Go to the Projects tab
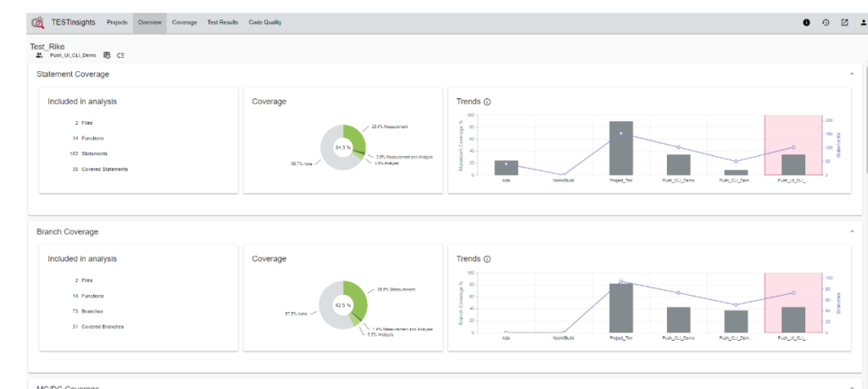The width and height of the screenshot is (868, 389). pyautogui.click(x=117, y=23)
